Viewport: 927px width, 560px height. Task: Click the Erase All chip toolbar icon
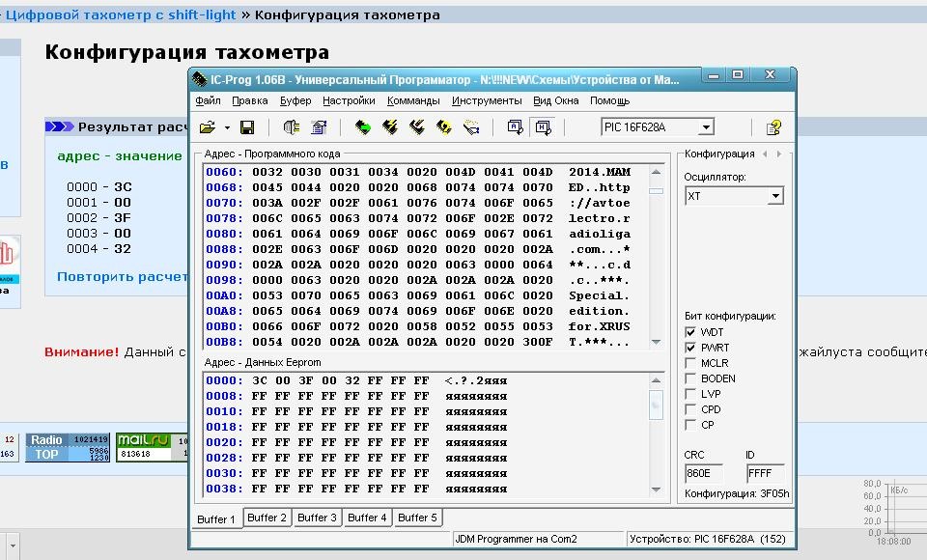pos(417,127)
